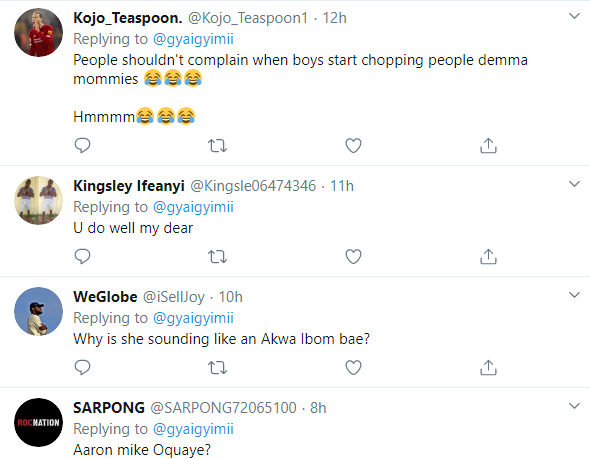Image resolution: width=590 pixels, height=459 pixels.
Task: Like Kingsley Ifeanyi's tweet
Action: (x=353, y=257)
